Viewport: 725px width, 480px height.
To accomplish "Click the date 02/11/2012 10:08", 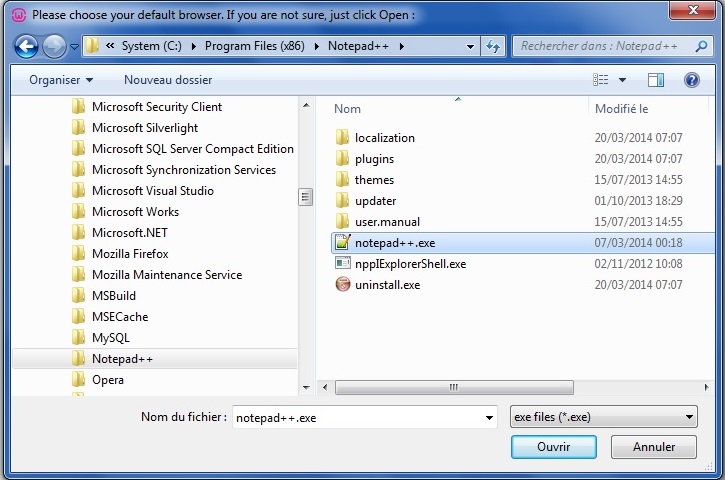I will (x=638, y=264).
